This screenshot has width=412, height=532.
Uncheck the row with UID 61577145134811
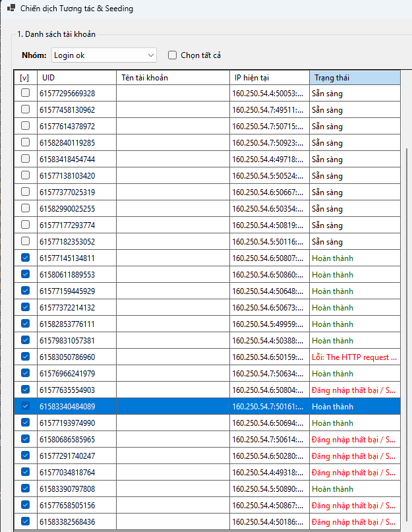pos(26,258)
